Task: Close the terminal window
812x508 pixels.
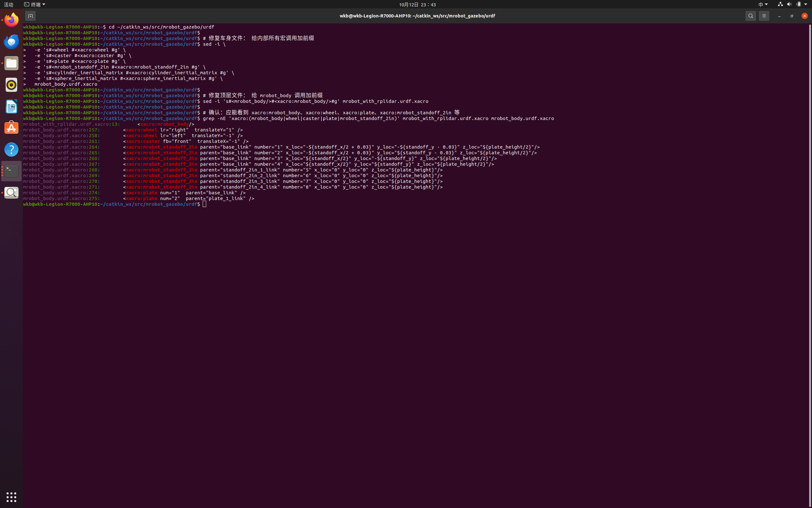Action: (x=805, y=16)
